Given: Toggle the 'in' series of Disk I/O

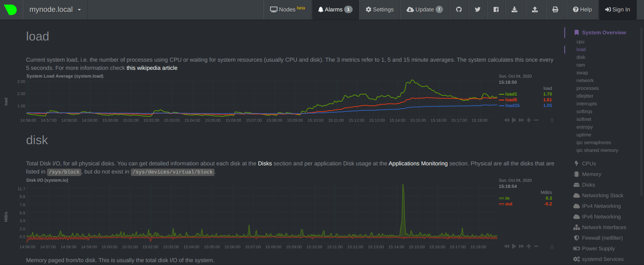Looking at the screenshot, I should [x=507, y=198].
